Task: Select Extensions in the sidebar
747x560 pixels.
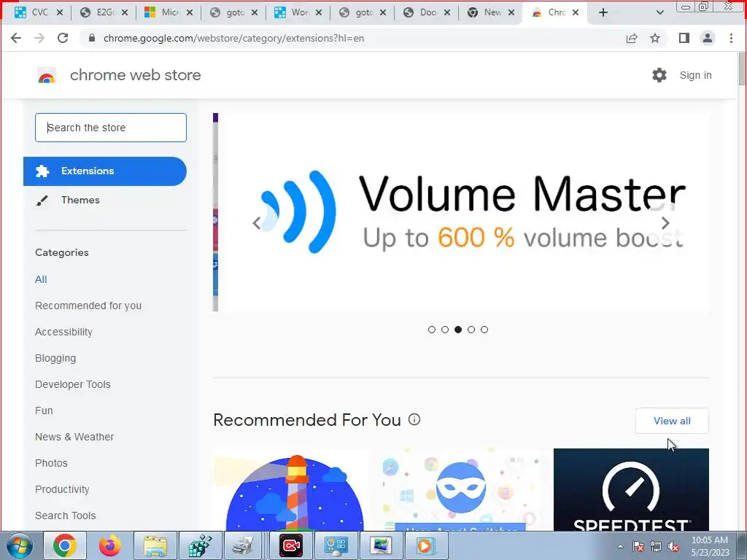Action: [x=105, y=171]
